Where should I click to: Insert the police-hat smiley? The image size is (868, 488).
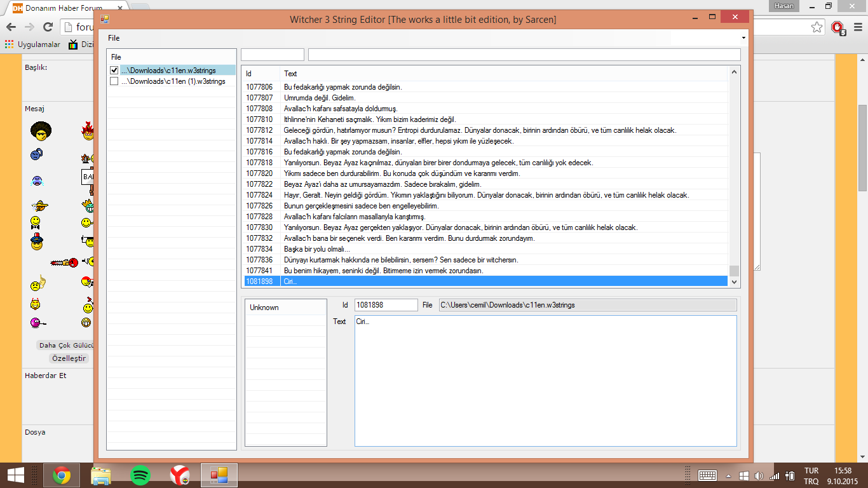click(x=36, y=241)
